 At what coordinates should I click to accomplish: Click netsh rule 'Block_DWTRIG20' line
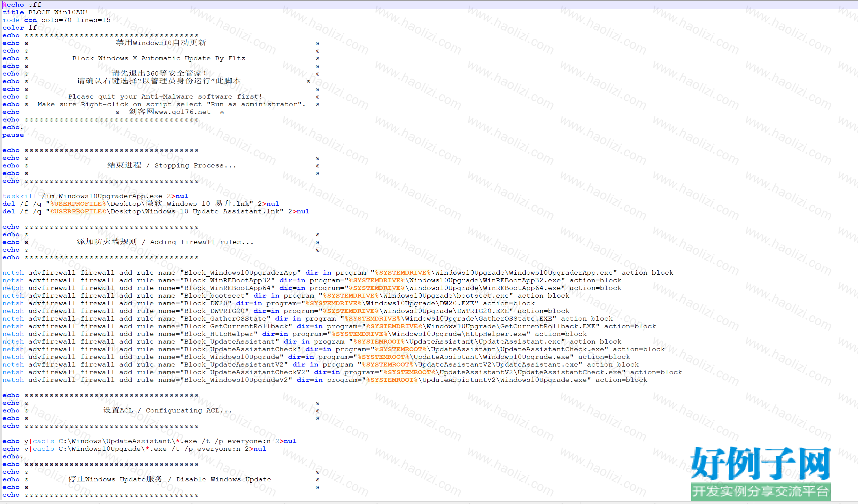click(x=286, y=311)
